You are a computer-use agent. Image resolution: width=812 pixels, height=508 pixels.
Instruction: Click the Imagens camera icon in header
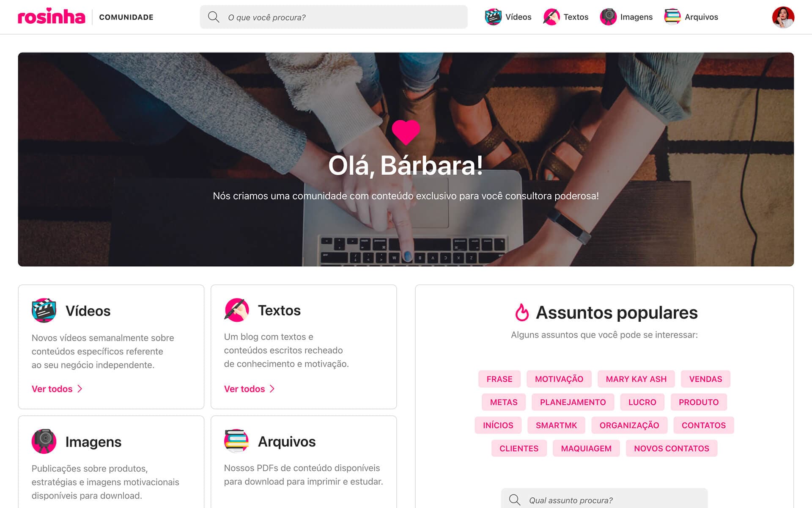coord(608,17)
